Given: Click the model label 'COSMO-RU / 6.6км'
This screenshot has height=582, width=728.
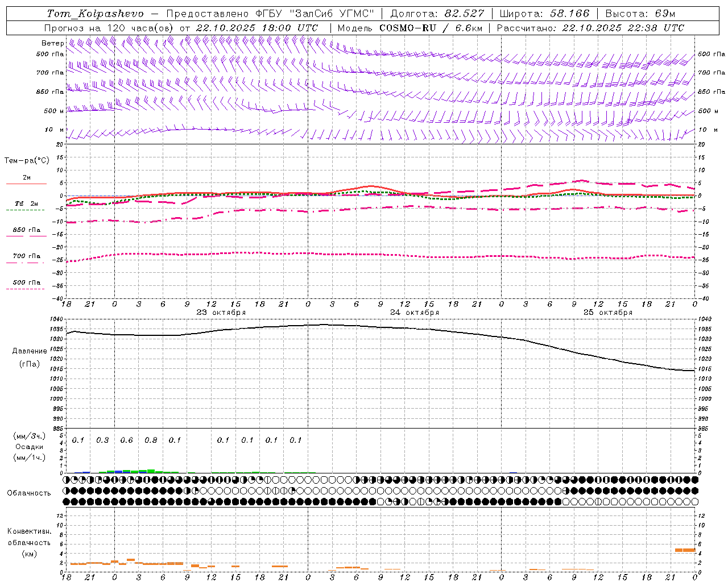Looking at the screenshot, I should (431, 28).
